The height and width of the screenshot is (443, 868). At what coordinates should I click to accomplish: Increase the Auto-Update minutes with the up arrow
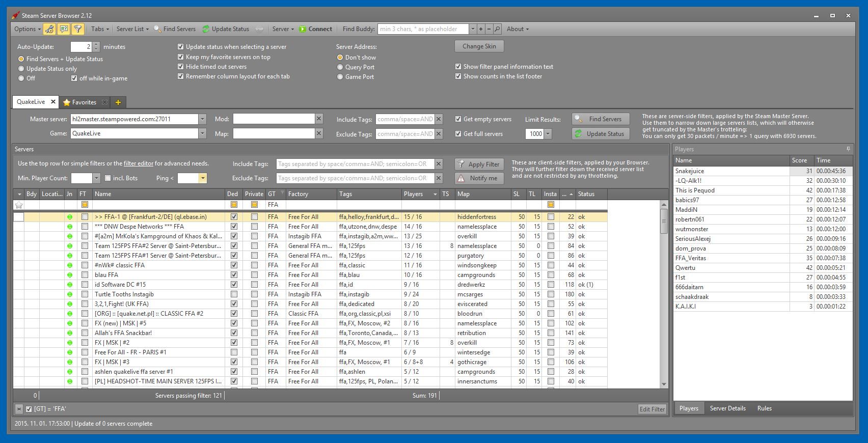click(96, 44)
